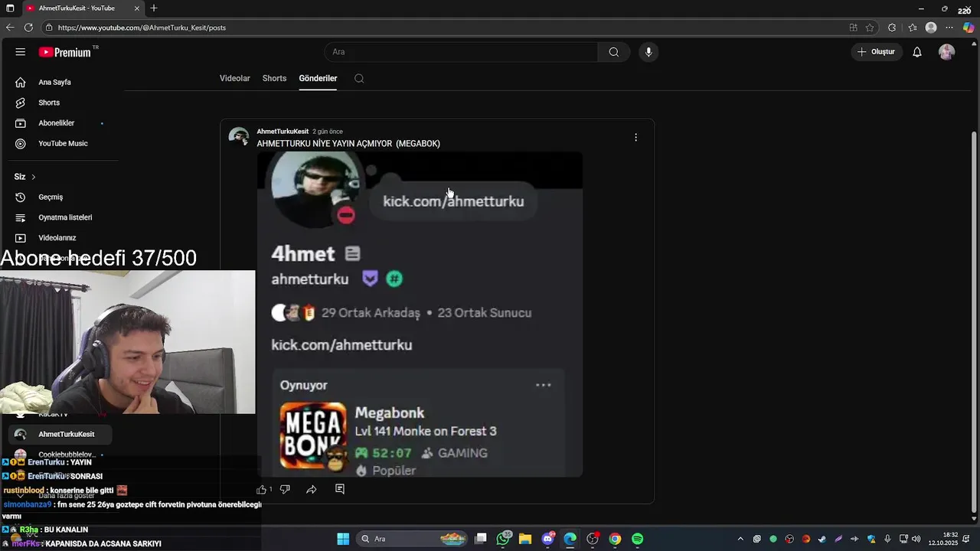Screen dimensions: 980x551
Task: Click the Oluştur create button
Action: (x=875, y=52)
